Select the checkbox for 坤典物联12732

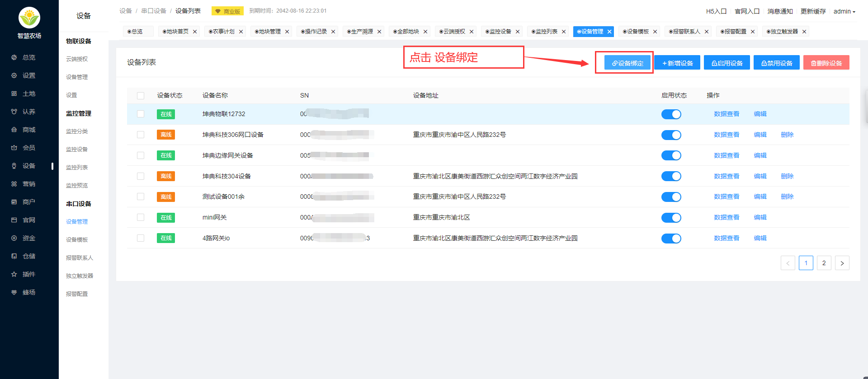(x=141, y=114)
